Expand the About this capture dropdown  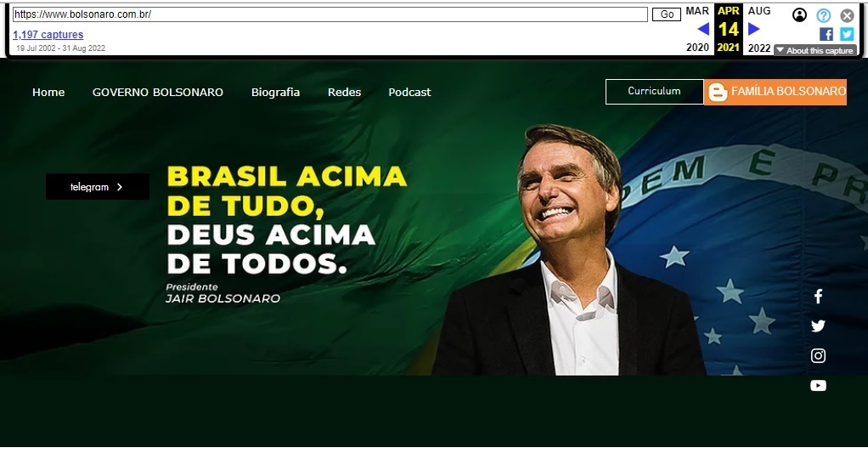tap(814, 50)
